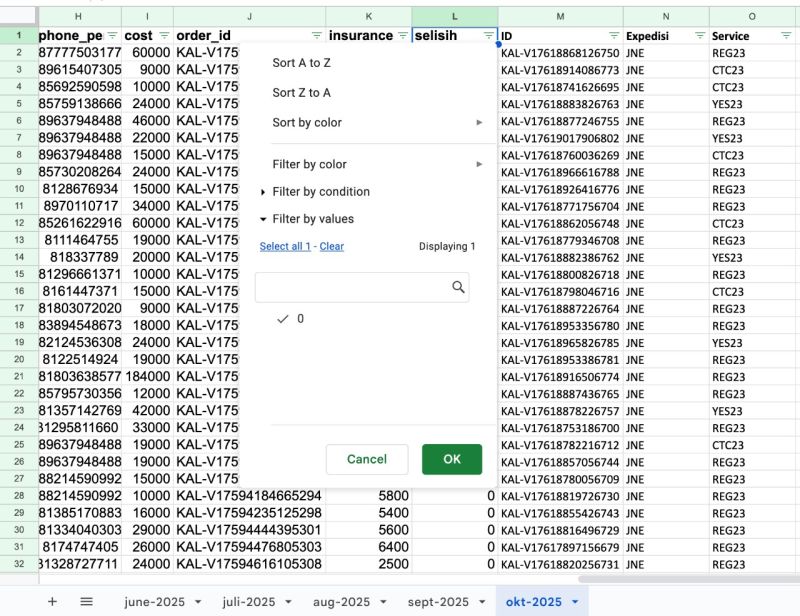Click the Expedisi column filter icon
The width and height of the screenshot is (800, 616).
(699, 35)
